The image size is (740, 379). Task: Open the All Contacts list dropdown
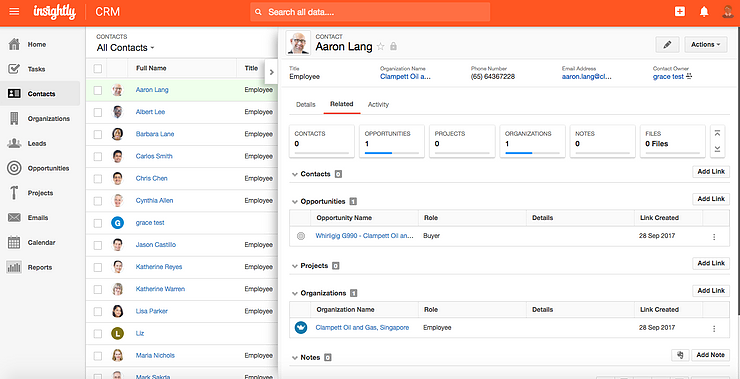pyautogui.click(x=126, y=48)
